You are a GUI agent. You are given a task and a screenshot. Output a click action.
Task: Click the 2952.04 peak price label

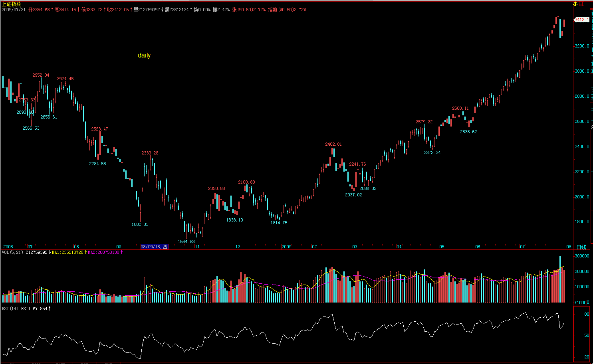(41, 75)
